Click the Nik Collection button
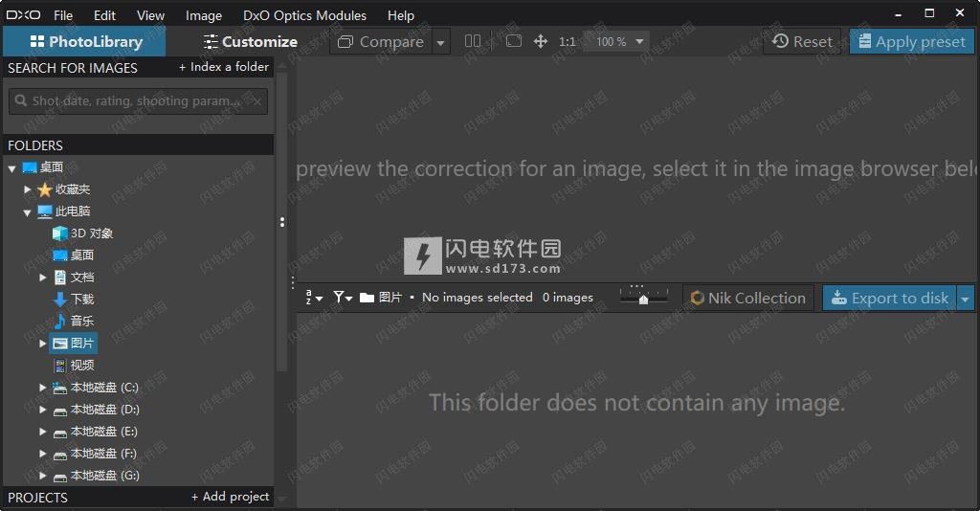The image size is (980, 511). (748, 298)
